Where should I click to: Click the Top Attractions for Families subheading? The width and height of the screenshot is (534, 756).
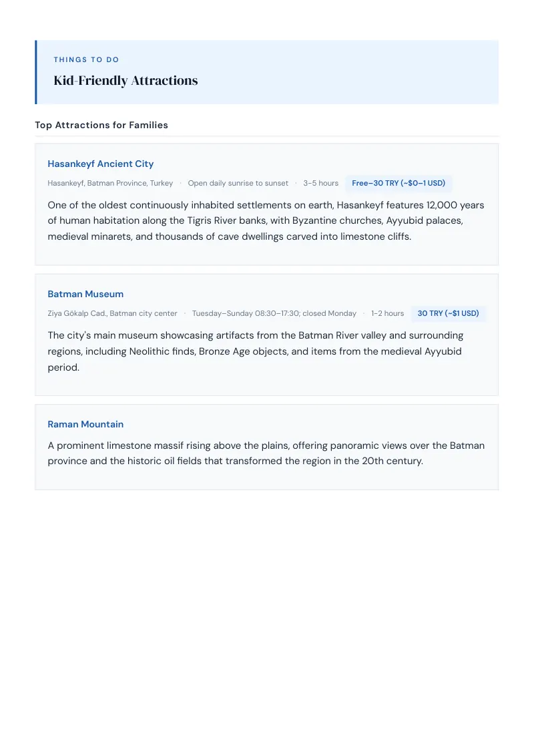(x=101, y=125)
